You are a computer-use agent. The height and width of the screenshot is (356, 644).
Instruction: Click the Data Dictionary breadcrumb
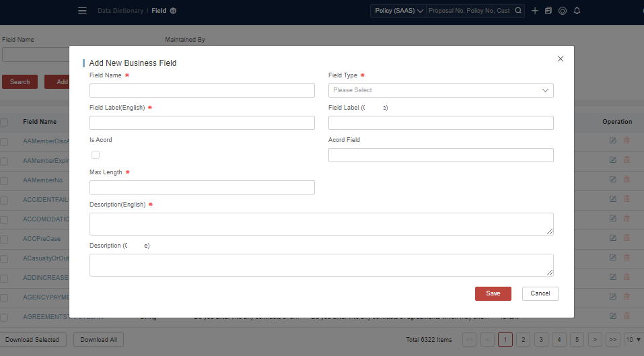[120, 11]
